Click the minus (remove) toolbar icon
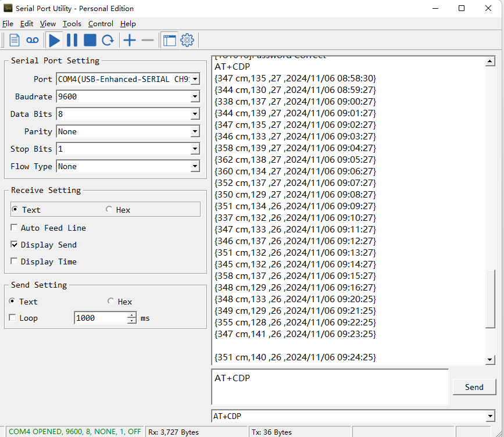 (x=148, y=40)
